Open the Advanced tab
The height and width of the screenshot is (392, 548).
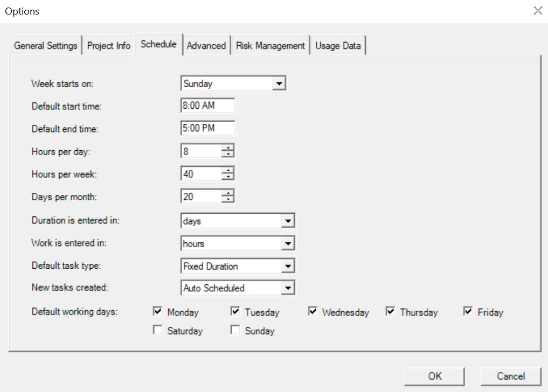[x=206, y=46]
